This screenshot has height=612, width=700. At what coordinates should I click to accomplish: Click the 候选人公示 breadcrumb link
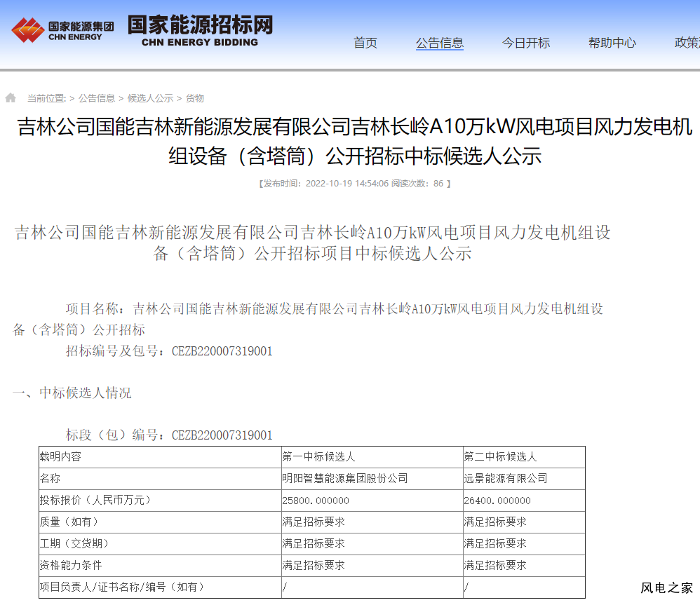[x=150, y=98]
